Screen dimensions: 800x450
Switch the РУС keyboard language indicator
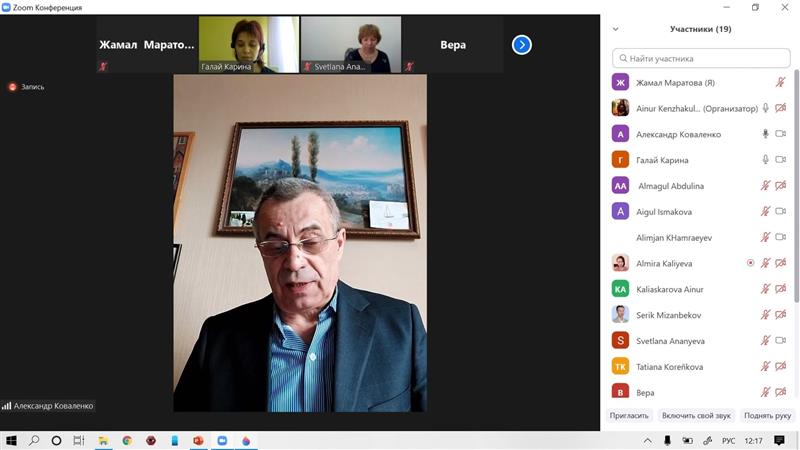tap(729, 440)
